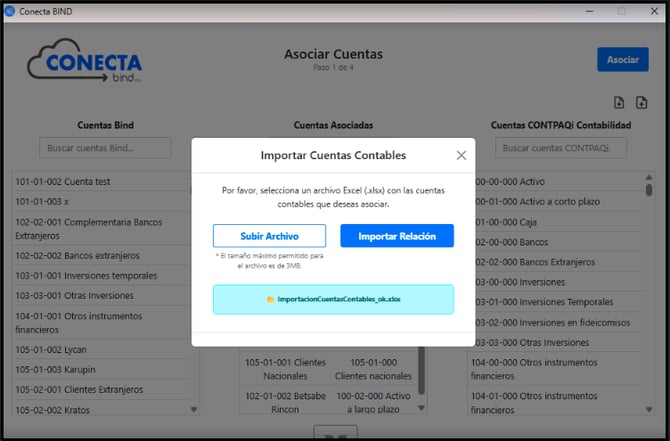Select 103-03-001 Otras Inversiones row

pyautogui.click(x=101, y=295)
